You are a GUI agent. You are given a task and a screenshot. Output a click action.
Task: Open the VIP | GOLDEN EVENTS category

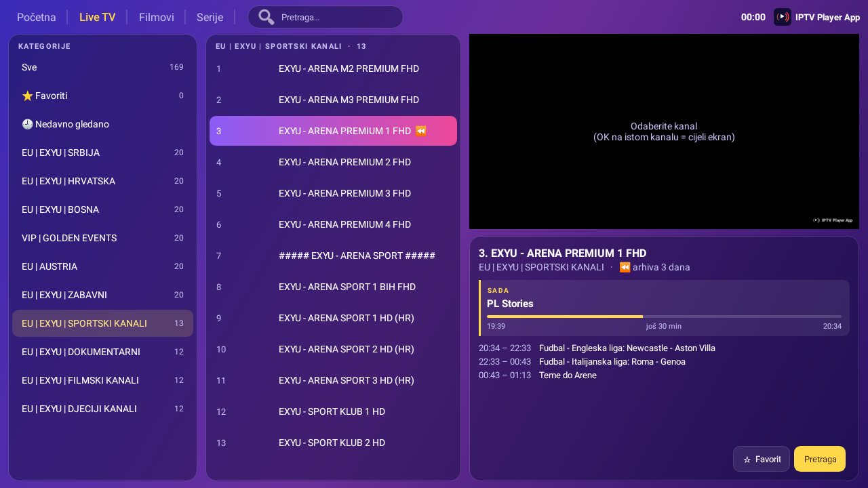[102, 238]
